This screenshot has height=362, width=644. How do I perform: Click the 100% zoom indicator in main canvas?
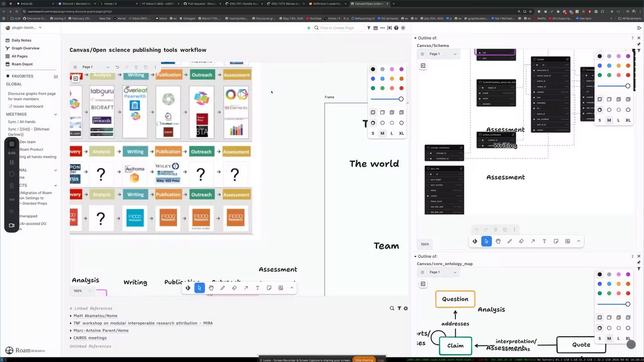click(77, 291)
